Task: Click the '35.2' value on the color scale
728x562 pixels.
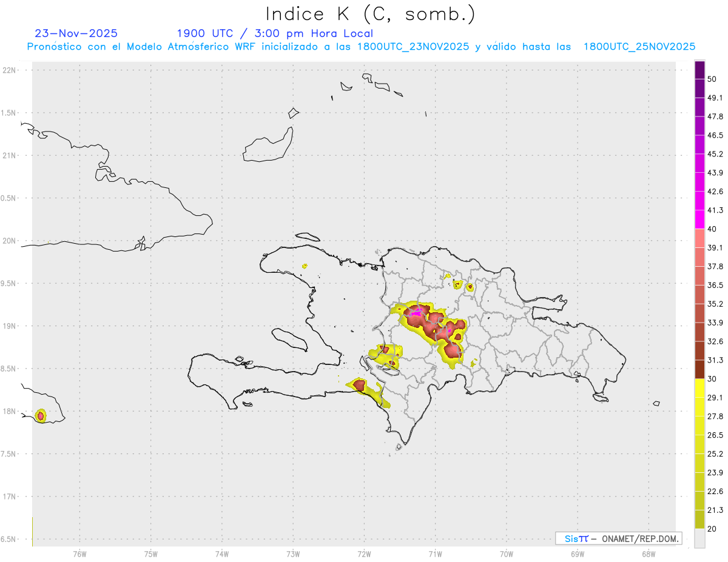Action: pyautogui.click(x=715, y=304)
